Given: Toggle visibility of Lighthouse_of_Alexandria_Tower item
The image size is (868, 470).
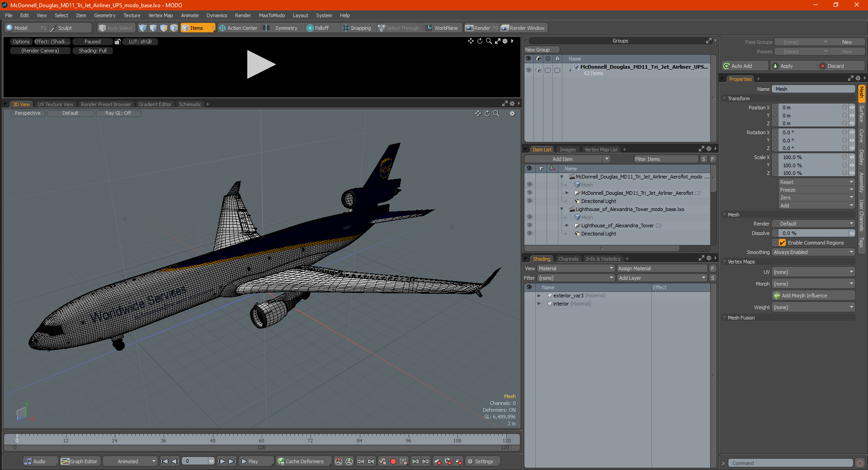Looking at the screenshot, I should point(529,226).
